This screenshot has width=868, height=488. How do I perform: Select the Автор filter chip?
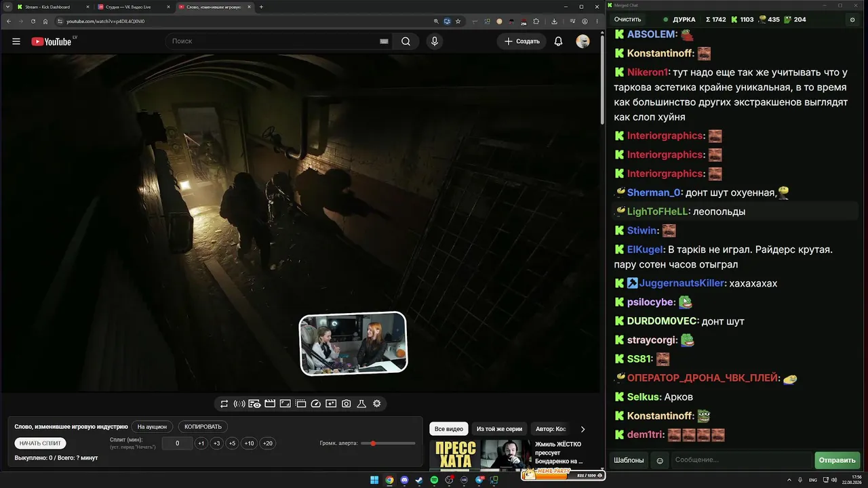[551, 429]
